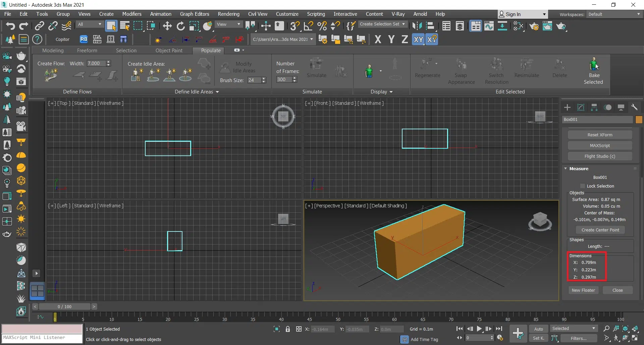Click the Mirror tool icon

click(417, 26)
